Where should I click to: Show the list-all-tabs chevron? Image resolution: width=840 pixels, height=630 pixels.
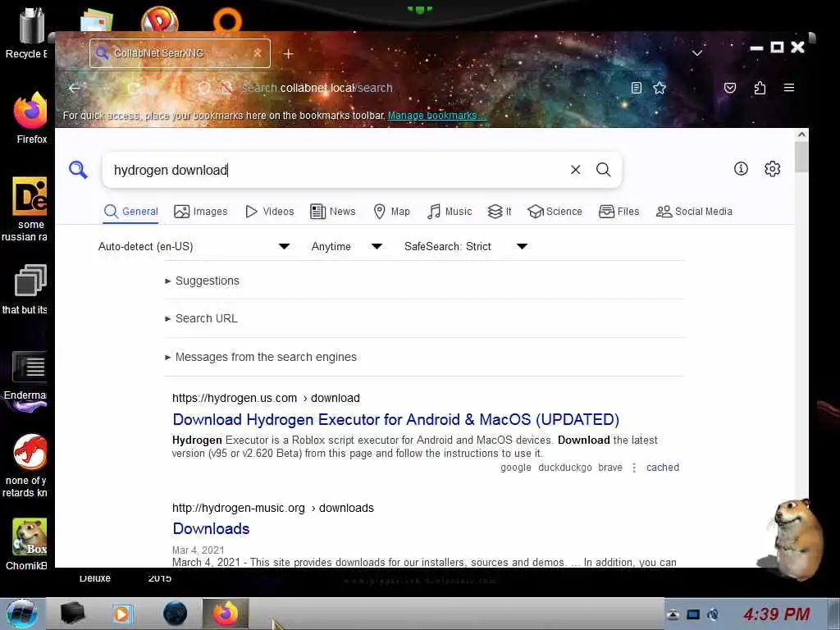[697, 53]
